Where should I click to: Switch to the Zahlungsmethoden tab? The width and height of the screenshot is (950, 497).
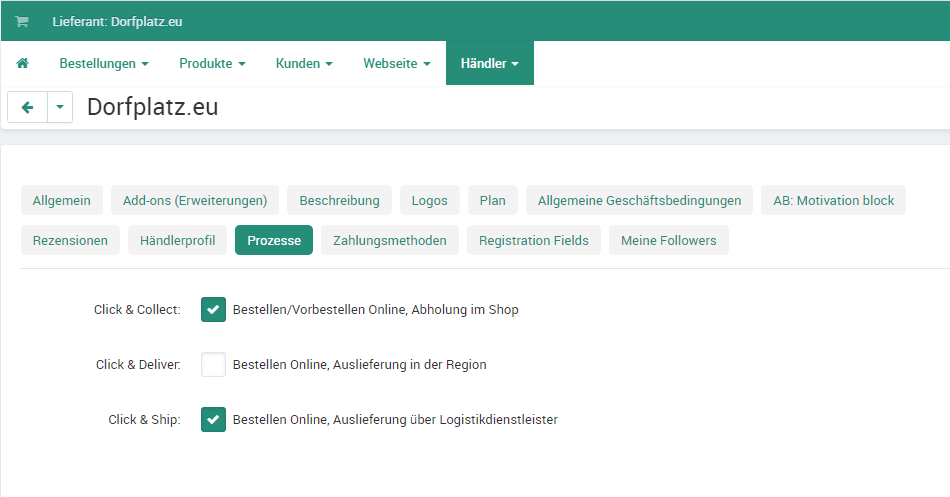390,241
